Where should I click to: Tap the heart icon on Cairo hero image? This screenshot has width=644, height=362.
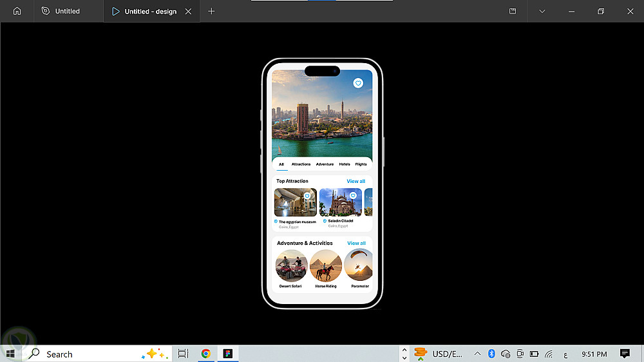pyautogui.click(x=358, y=83)
